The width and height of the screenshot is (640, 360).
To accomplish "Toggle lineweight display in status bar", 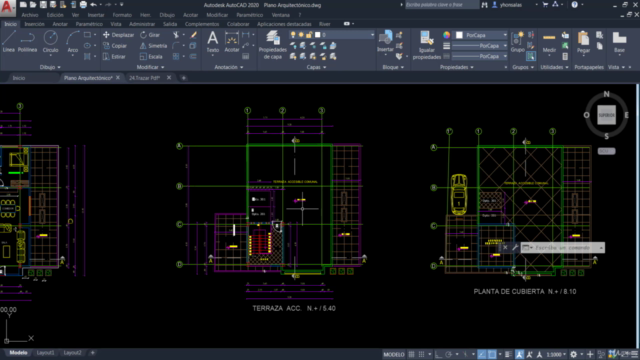I will (508, 354).
